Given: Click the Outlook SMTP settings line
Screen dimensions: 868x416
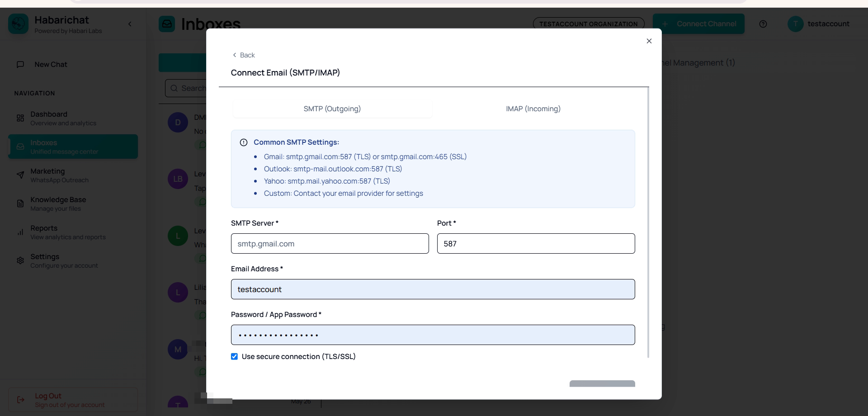Looking at the screenshot, I should point(333,169).
